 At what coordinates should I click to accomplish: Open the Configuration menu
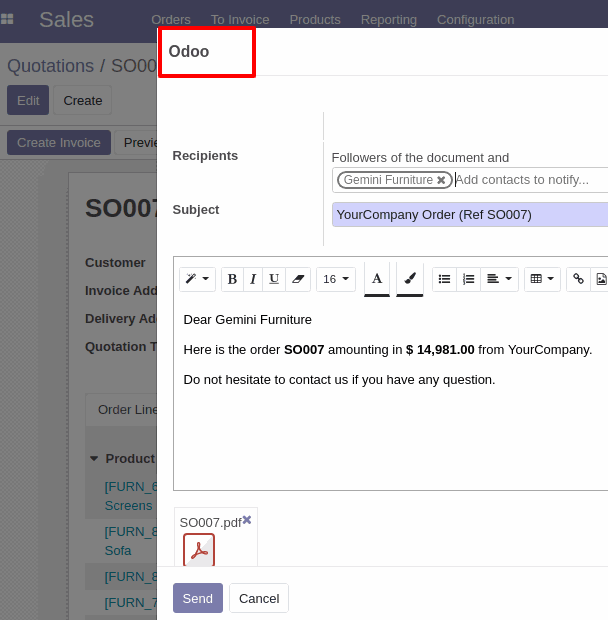(476, 20)
